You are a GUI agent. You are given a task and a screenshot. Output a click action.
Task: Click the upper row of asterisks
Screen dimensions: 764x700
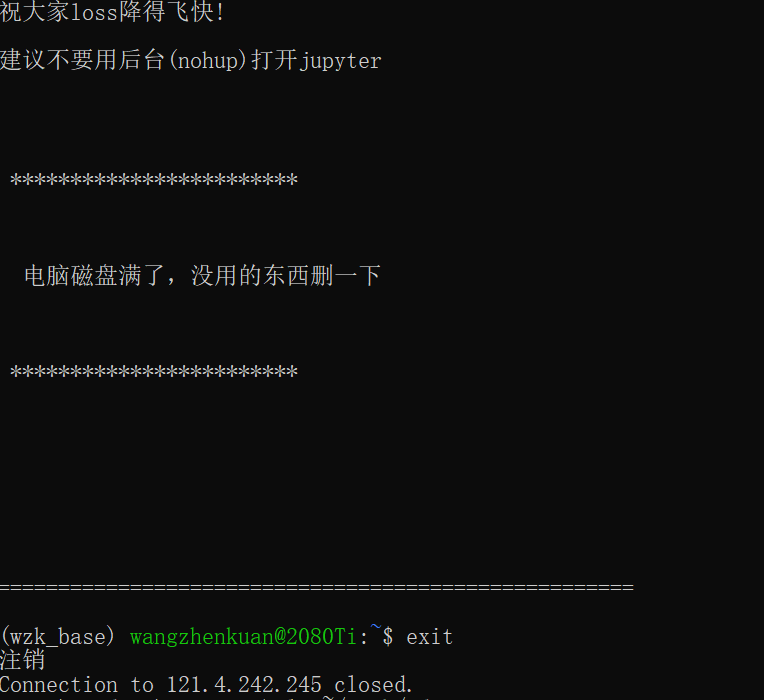tap(154, 180)
